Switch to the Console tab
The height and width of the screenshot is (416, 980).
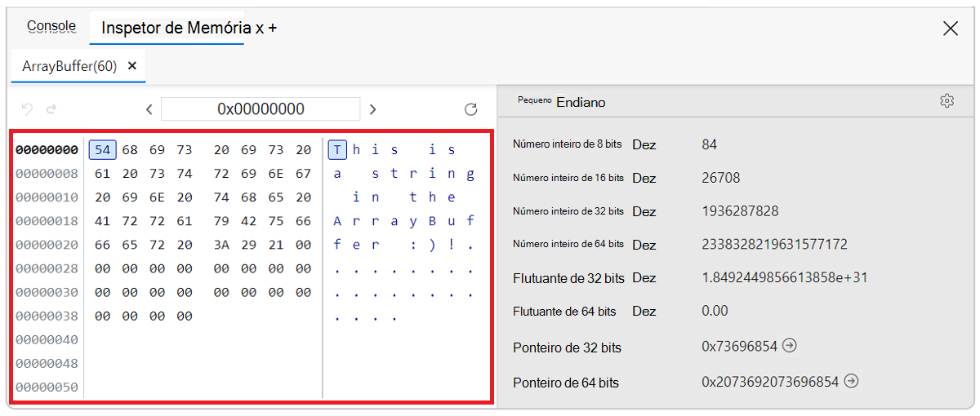[51, 26]
